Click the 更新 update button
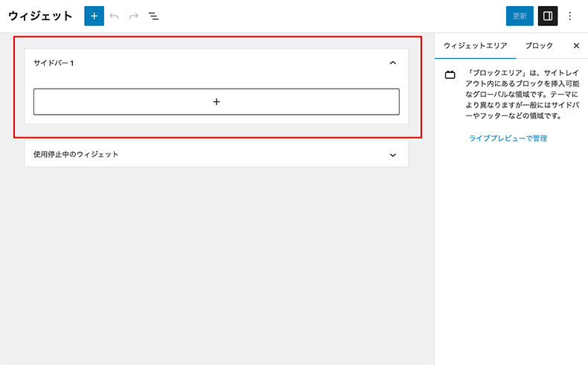This screenshot has width=588, height=365. (520, 16)
